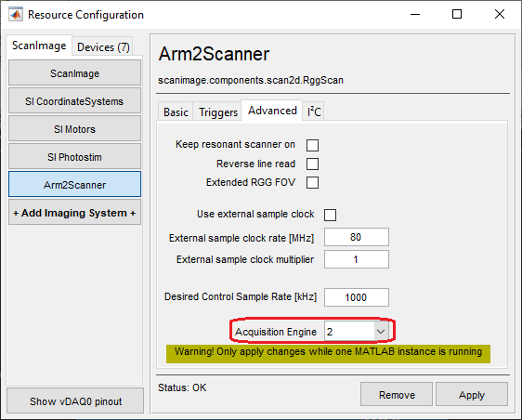Click the Status: OK text

pos(182,387)
